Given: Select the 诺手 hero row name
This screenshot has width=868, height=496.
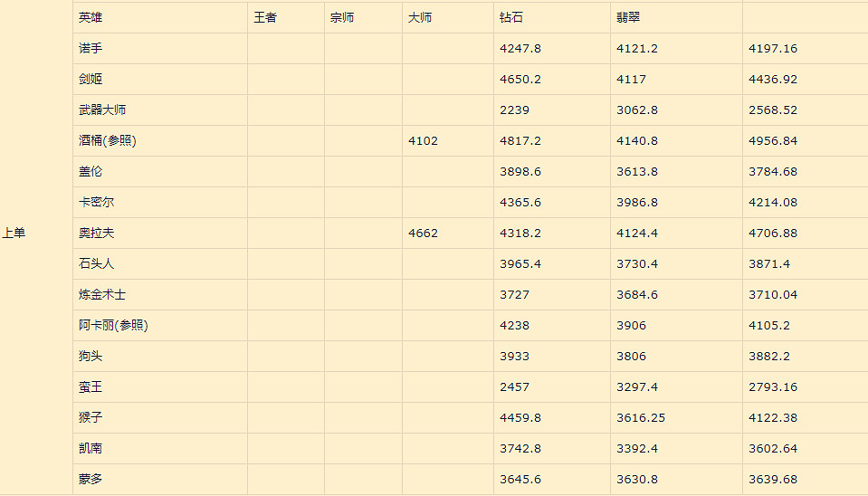Looking at the screenshot, I should click(91, 49).
